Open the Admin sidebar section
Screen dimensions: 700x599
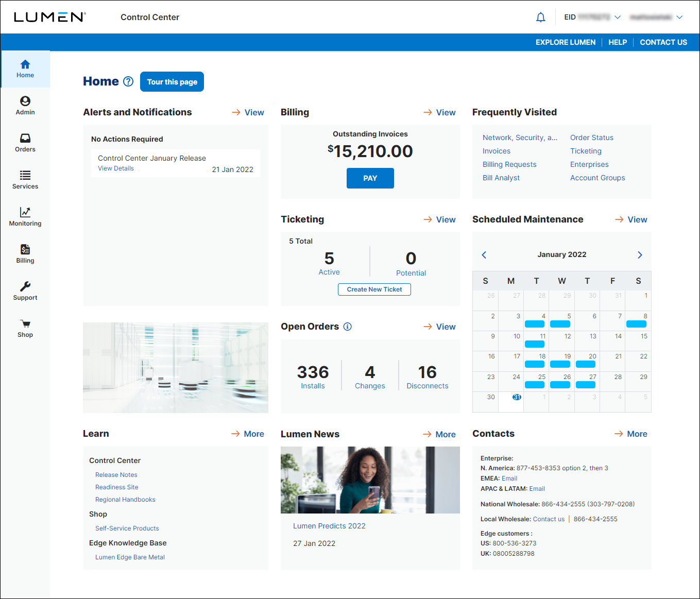(25, 106)
